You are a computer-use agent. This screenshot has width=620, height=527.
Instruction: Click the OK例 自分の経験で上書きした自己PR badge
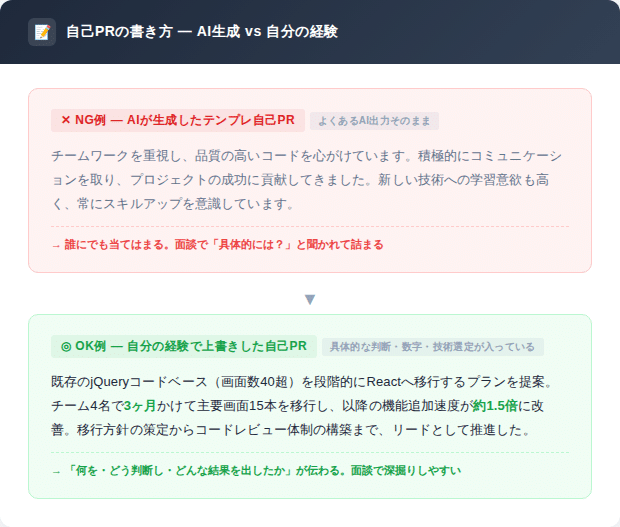[183, 346]
